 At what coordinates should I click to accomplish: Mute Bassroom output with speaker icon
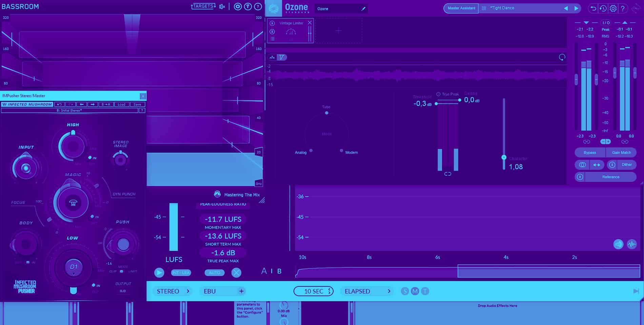click(x=222, y=6)
